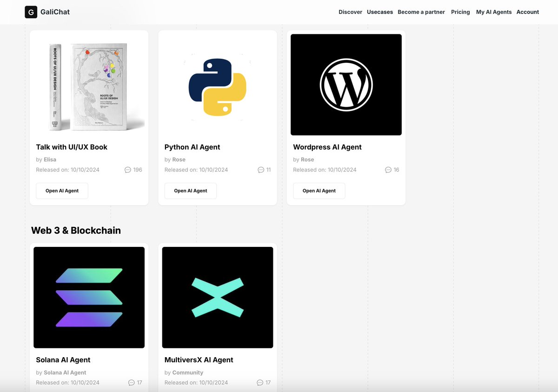Open the Pricing page
This screenshot has width=558, height=392.
point(460,12)
